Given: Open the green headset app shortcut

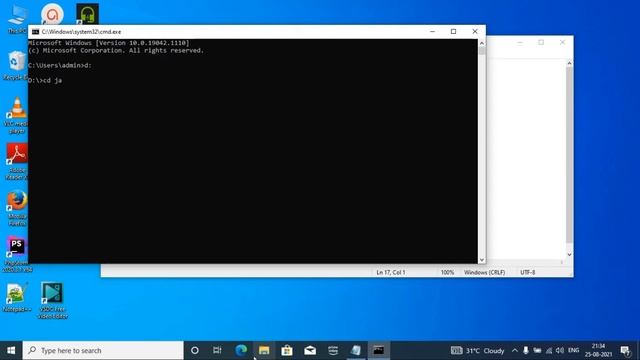Looking at the screenshot, I should pyautogui.click(x=87, y=14).
